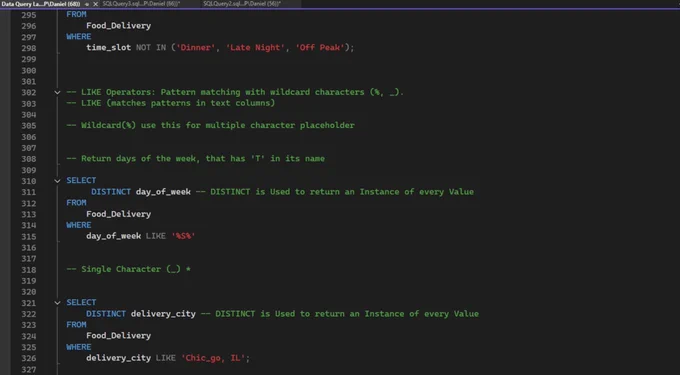680x375 pixels.
Task: Click the NOT IN keyword on line 298
Action: [151, 48]
